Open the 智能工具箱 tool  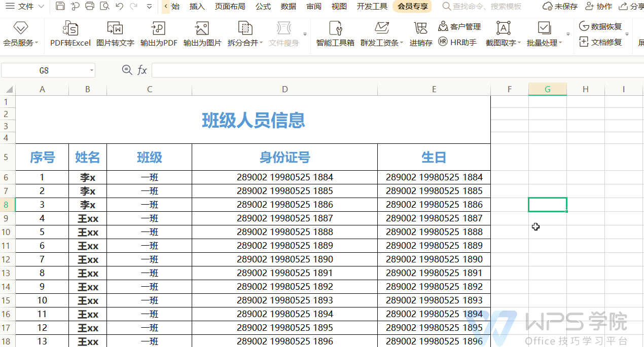(335, 33)
